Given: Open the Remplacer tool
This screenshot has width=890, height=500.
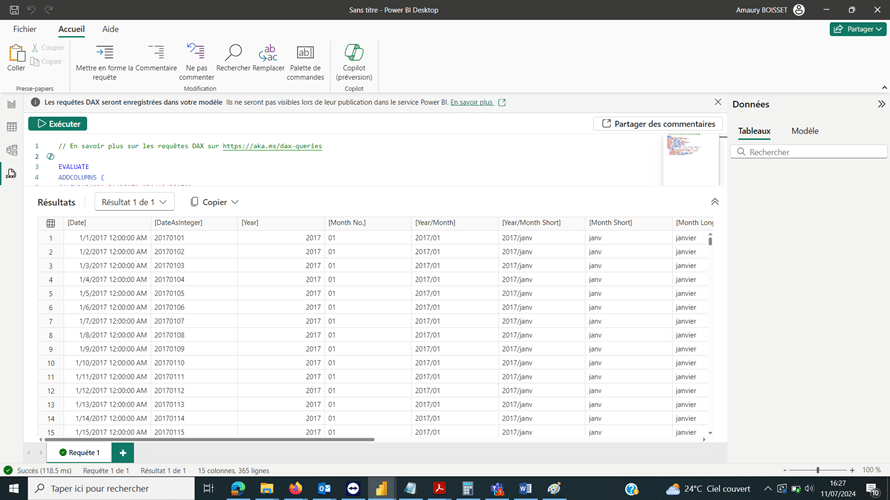Looking at the screenshot, I should pyautogui.click(x=268, y=58).
